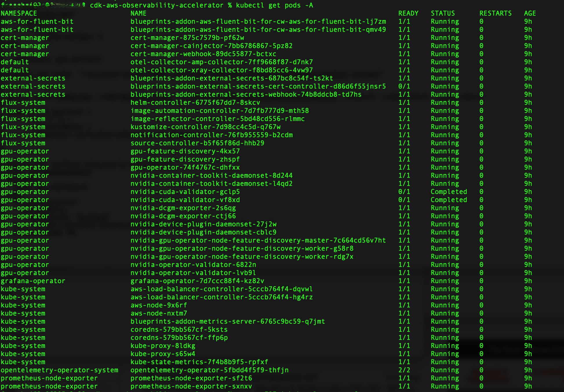The image size is (564, 392).
Task: Click opentelemetry-operator-system namespace text
Action: pyautogui.click(x=59, y=370)
